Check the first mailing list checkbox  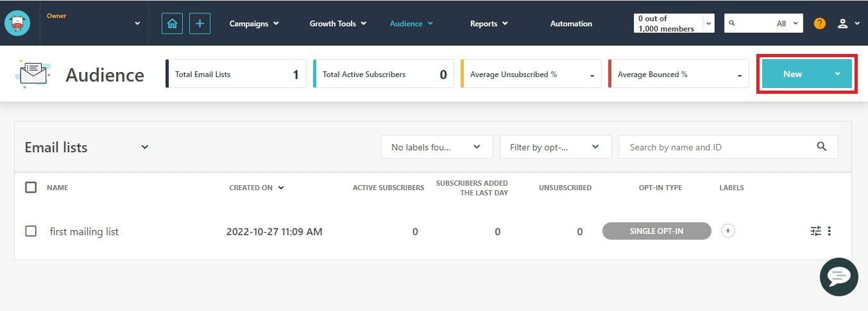[31, 231]
